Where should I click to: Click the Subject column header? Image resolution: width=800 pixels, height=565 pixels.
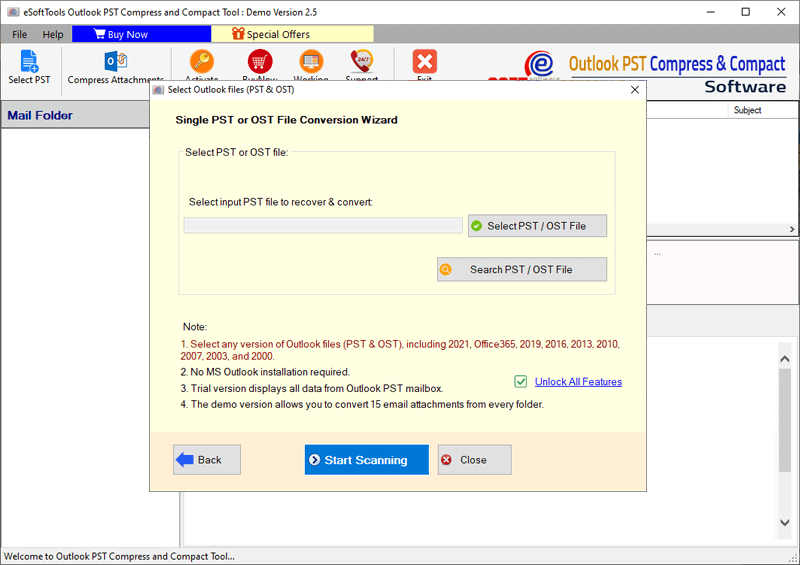[x=747, y=110]
